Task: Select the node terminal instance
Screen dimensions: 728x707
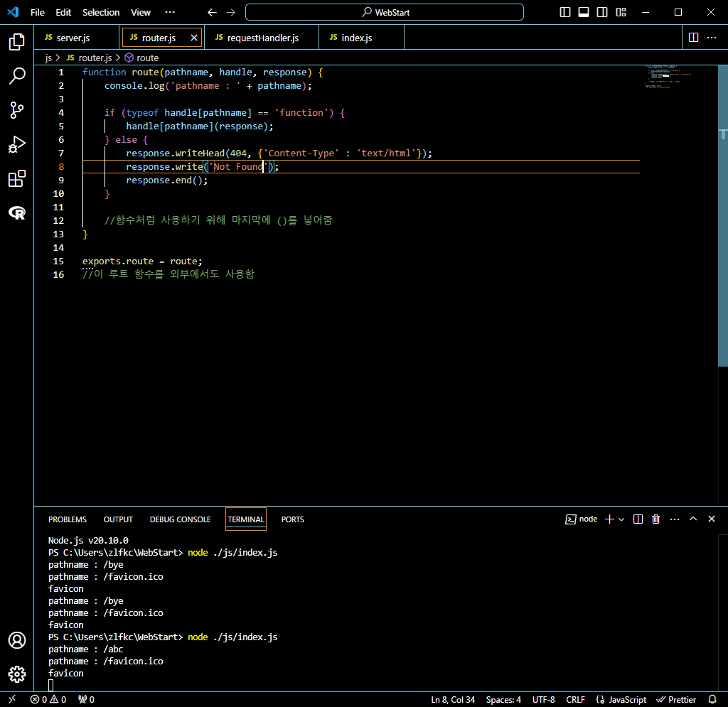Action: click(x=582, y=519)
